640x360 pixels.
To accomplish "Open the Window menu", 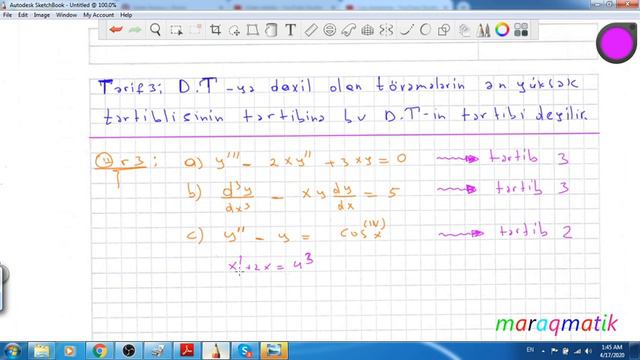I will (66, 15).
